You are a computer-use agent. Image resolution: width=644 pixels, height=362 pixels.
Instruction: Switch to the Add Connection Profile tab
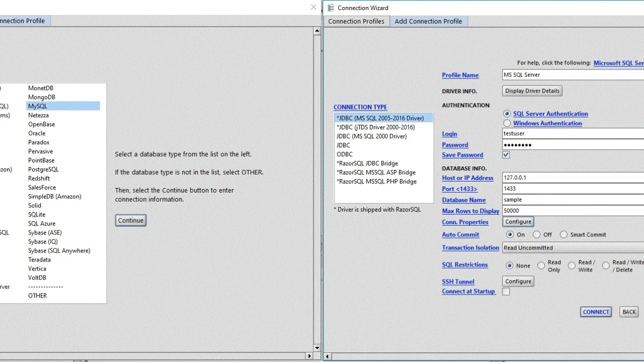(x=428, y=21)
